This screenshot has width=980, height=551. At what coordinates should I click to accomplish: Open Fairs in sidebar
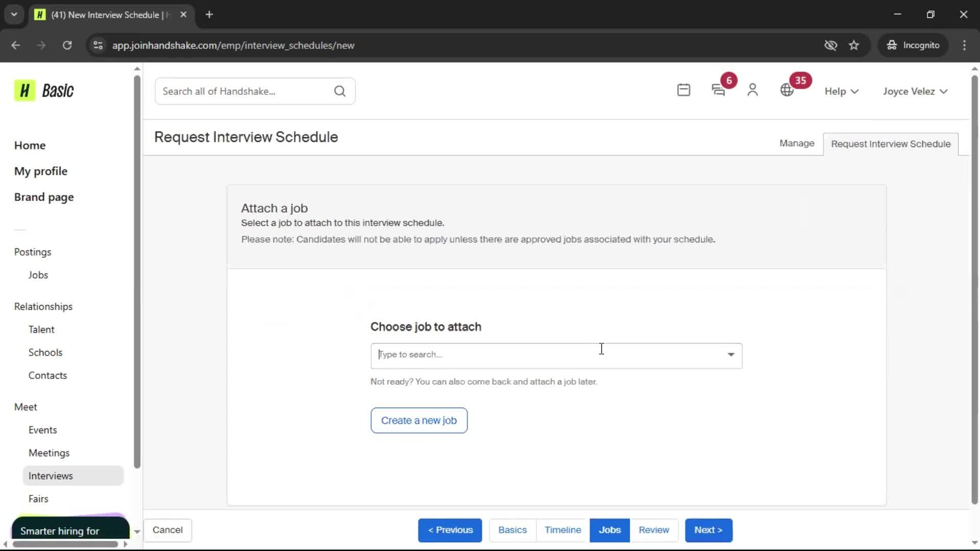(x=38, y=499)
